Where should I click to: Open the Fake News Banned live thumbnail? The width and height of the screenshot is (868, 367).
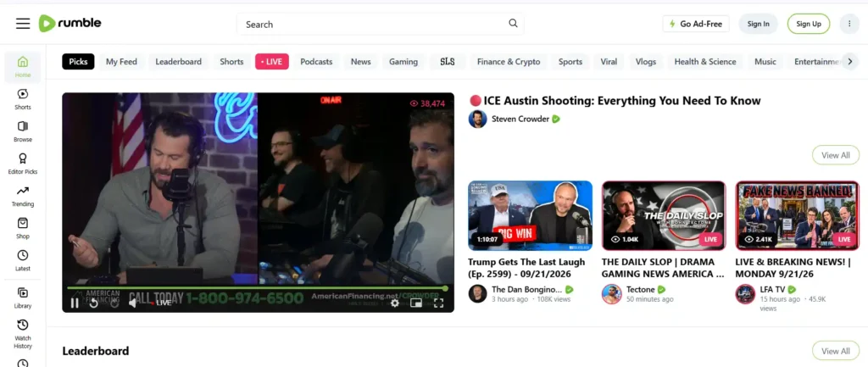tap(797, 215)
